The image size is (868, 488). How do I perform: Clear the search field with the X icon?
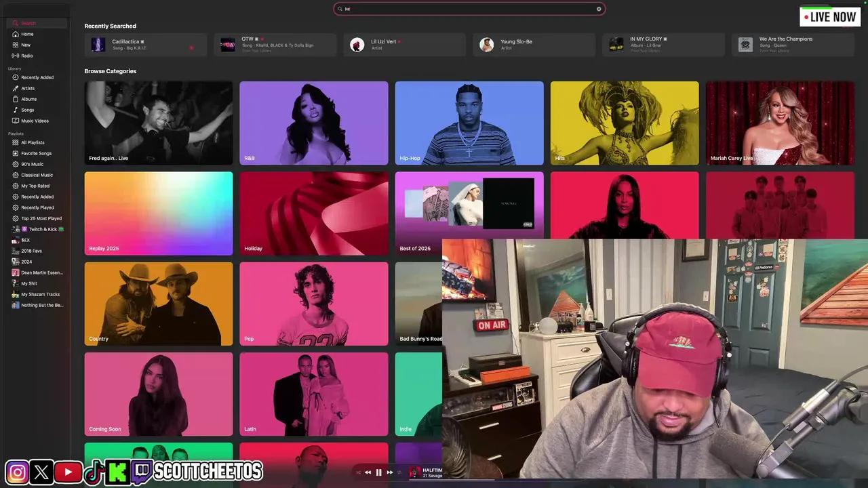point(599,9)
